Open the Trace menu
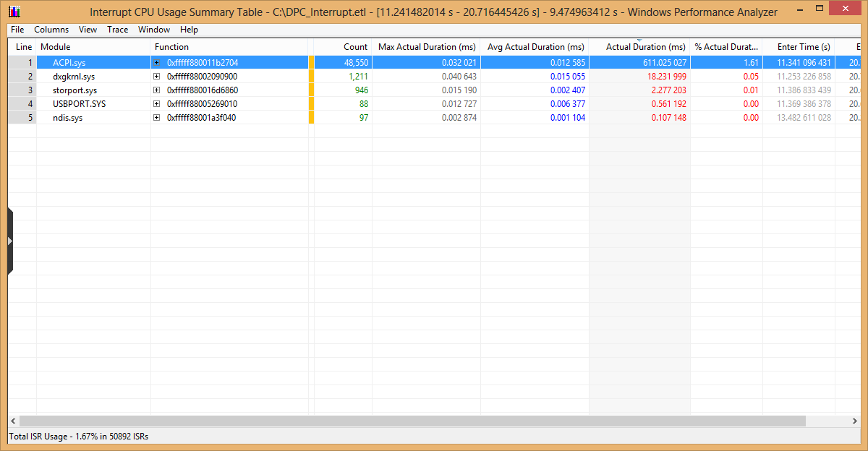The image size is (868, 451). [118, 30]
